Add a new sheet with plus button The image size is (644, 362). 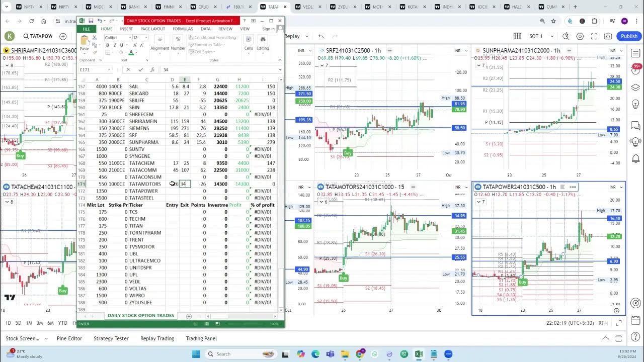189,316
